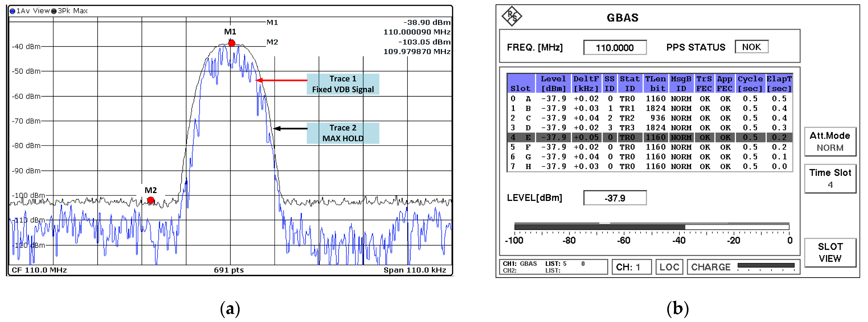Viewport: 868px width, 322px height.
Task: Click the red M1 marker dot
Action: (x=232, y=43)
